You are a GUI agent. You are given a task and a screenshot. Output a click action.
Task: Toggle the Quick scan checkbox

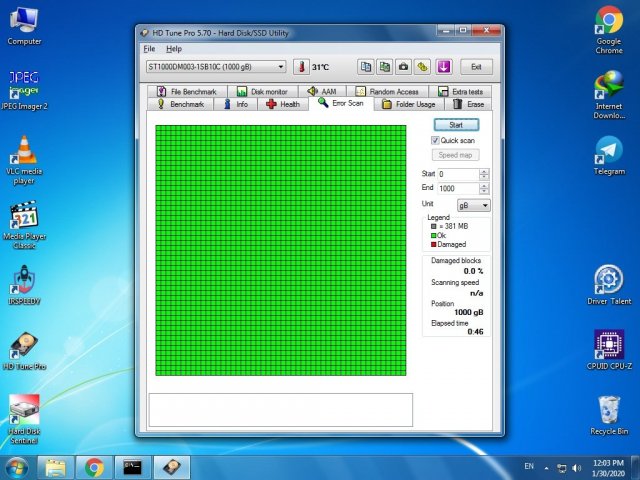tap(435, 141)
